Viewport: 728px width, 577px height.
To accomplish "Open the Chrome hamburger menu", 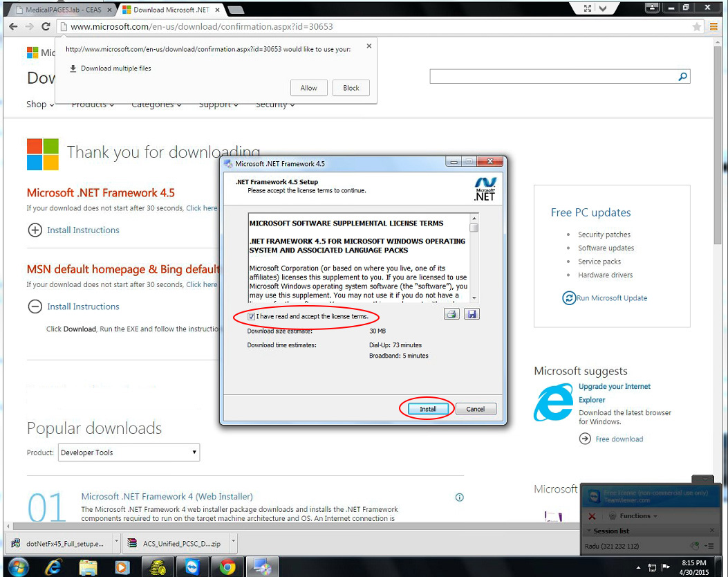I will tap(713, 27).
